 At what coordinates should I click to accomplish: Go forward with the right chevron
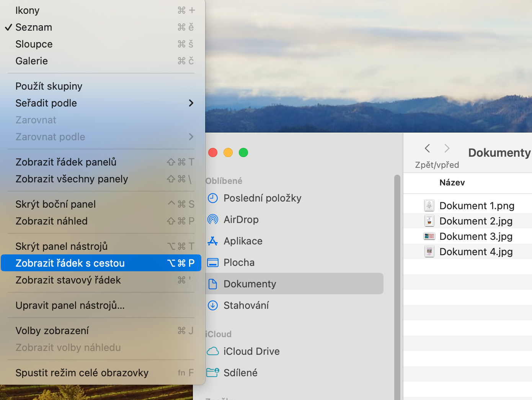pyautogui.click(x=447, y=148)
